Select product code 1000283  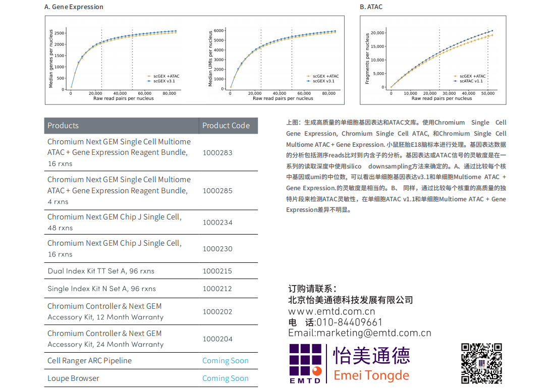pos(217,152)
